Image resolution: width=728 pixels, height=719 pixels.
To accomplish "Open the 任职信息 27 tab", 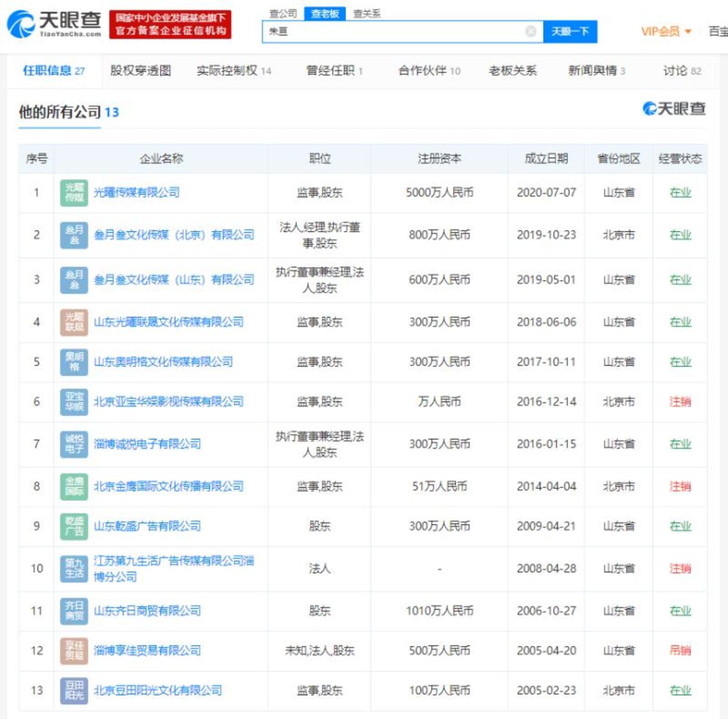I will [54, 71].
